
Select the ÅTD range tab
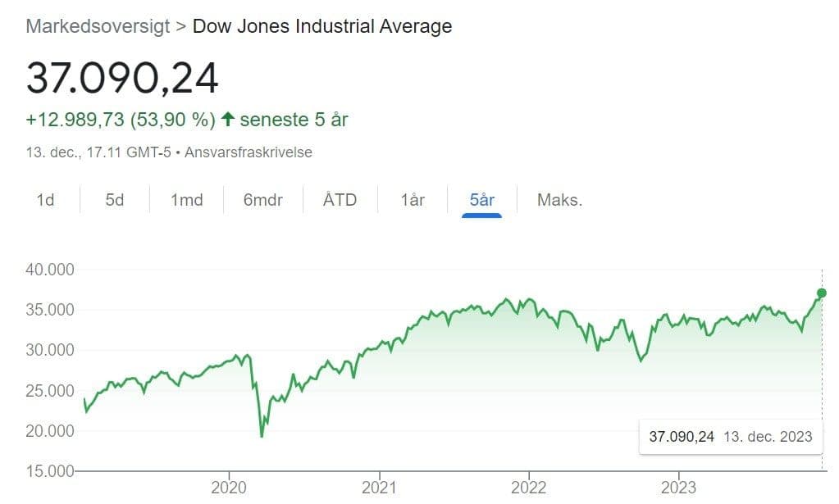(x=340, y=199)
